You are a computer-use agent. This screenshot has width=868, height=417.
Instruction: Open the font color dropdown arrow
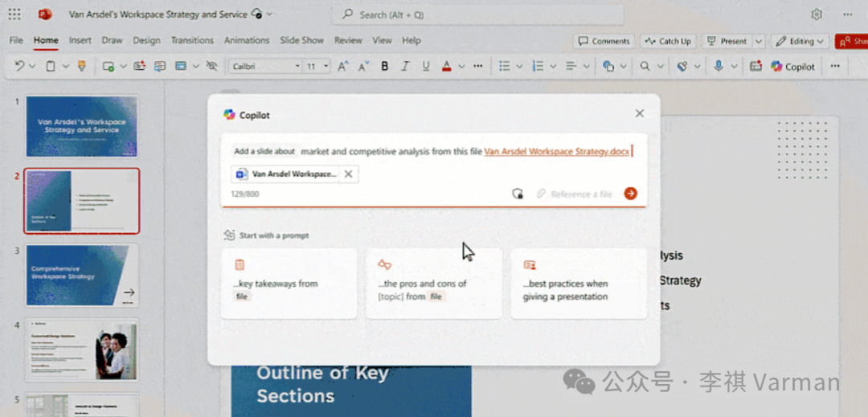click(x=461, y=67)
